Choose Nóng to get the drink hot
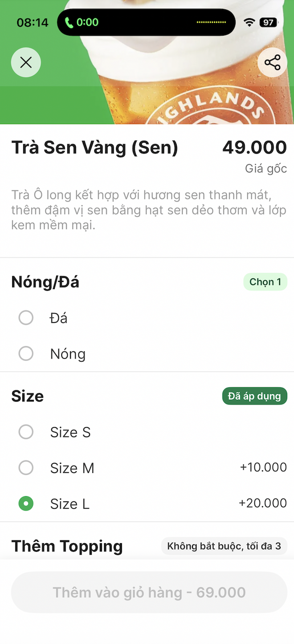294x644 pixels. point(26,353)
